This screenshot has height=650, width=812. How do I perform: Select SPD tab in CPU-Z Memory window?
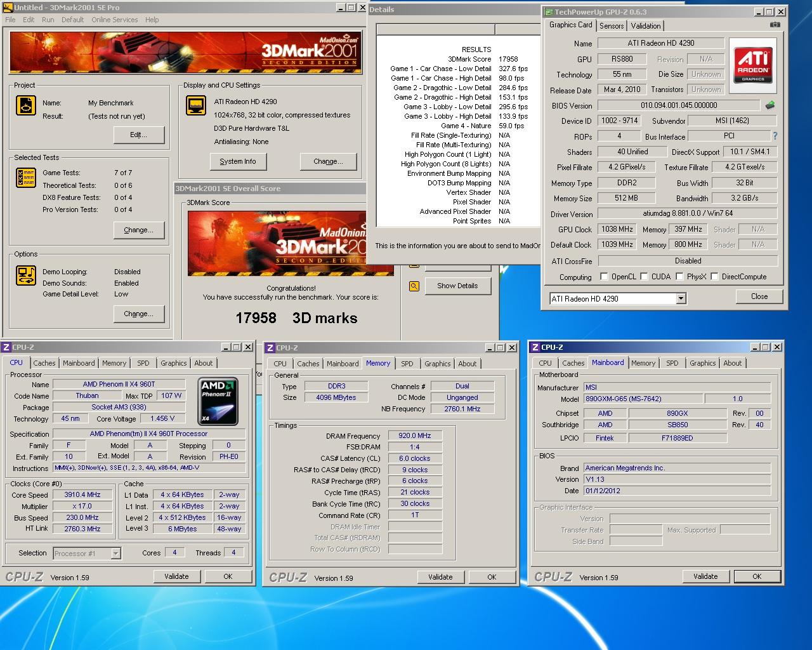click(x=407, y=364)
